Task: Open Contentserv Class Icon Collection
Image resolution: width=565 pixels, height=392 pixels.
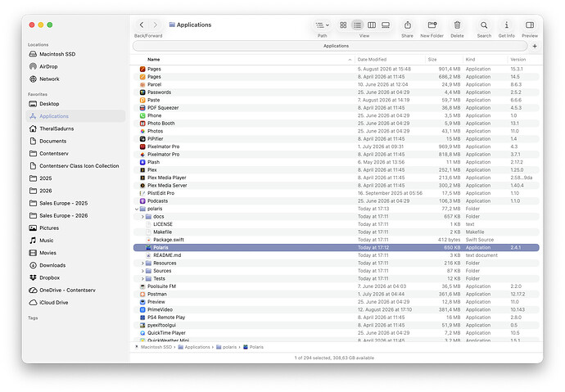Action: point(75,166)
